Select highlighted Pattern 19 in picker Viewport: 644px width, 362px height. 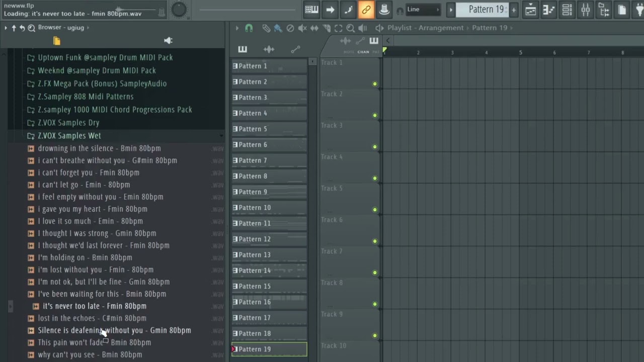[269, 349]
